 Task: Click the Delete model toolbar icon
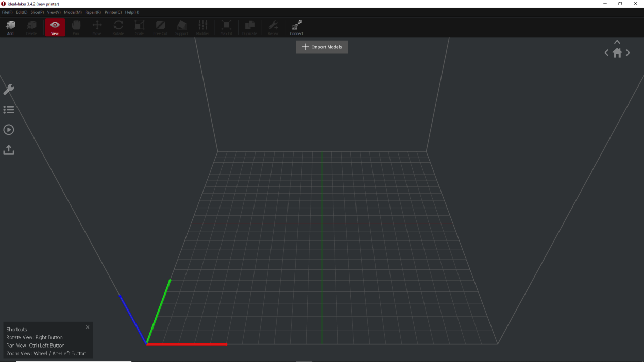(x=31, y=27)
